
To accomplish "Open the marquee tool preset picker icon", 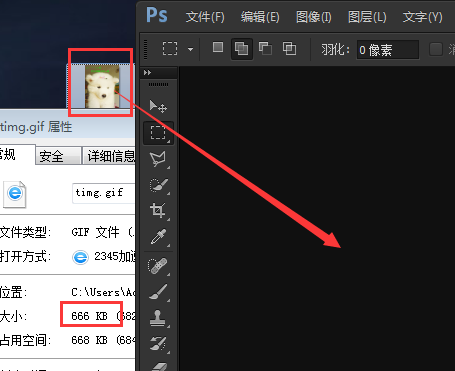I will pyautogui.click(x=170, y=49).
